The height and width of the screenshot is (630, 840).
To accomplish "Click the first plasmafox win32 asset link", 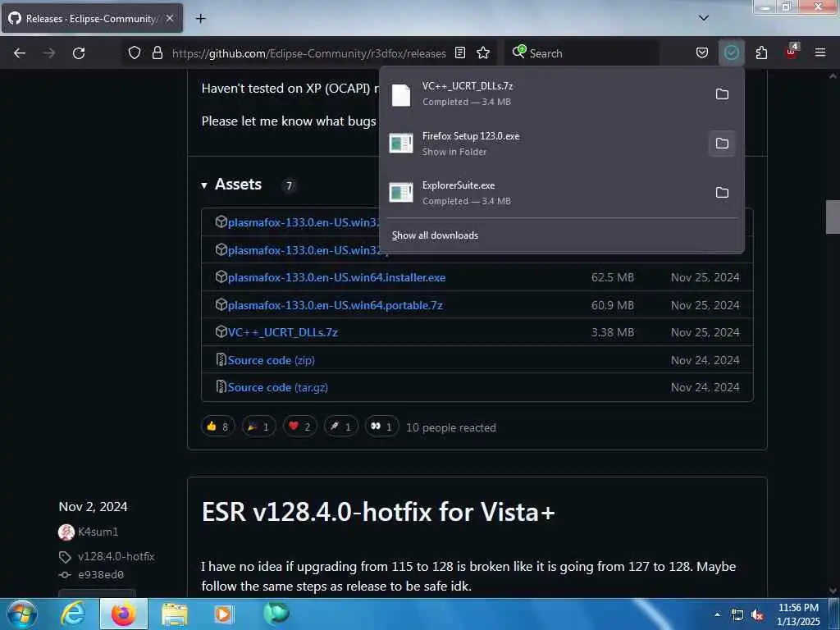I will click(304, 223).
